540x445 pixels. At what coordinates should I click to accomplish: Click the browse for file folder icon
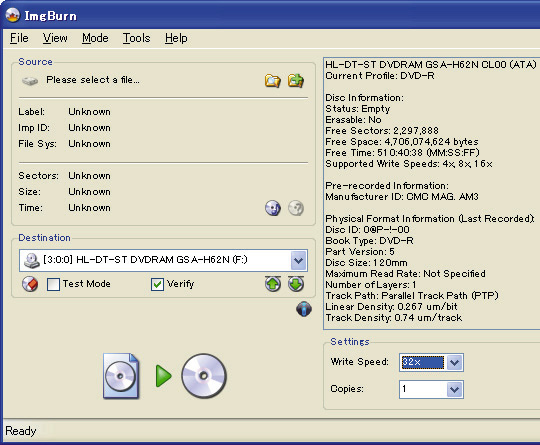272,81
